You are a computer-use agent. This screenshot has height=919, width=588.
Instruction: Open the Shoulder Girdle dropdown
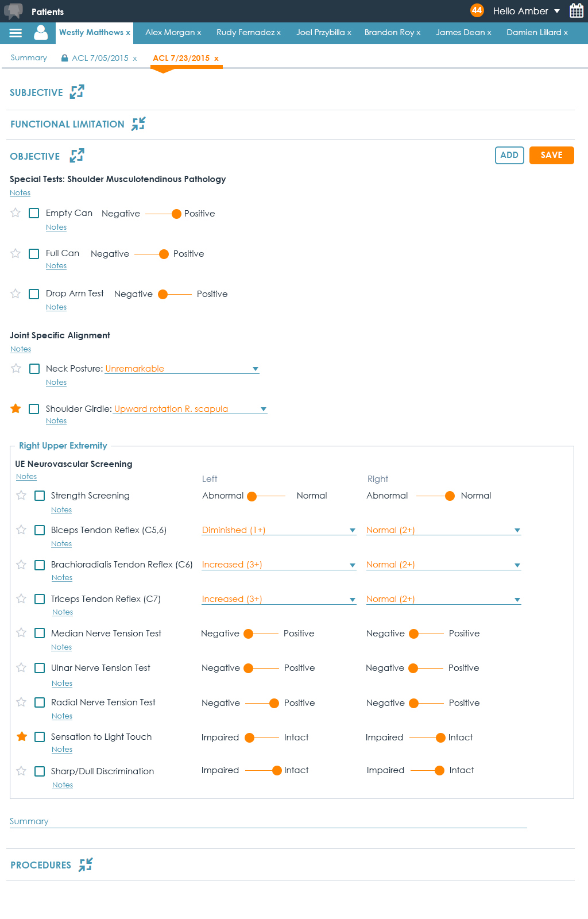(x=191, y=409)
